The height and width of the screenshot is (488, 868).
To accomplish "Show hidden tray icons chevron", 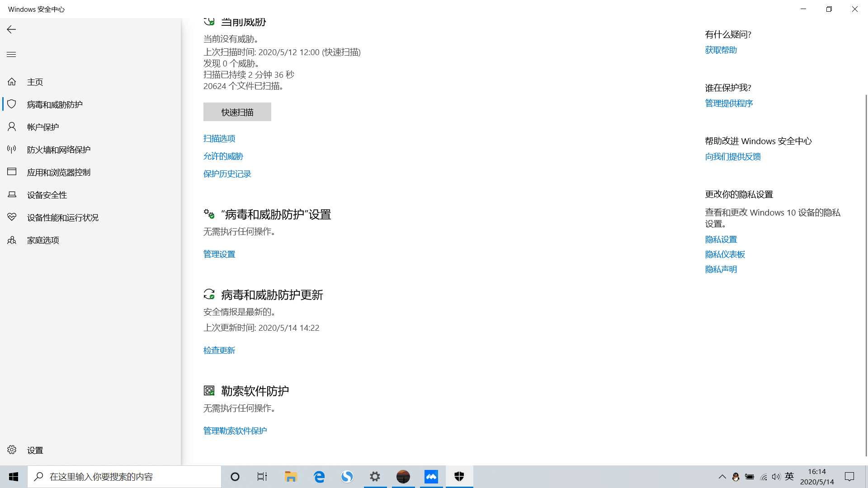I will tap(722, 477).
